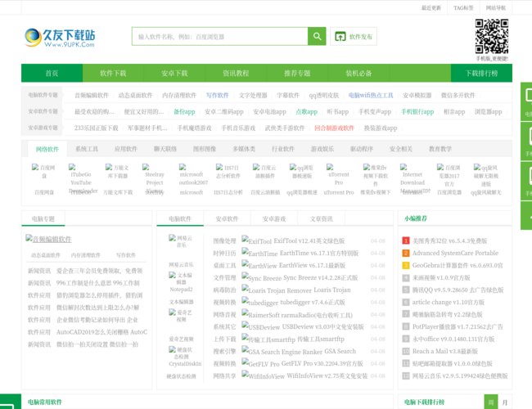Image resolution: width=532 pixels, height=409 pixels.
Task: Click the green search magnifier button
Action: coord(316,36)
